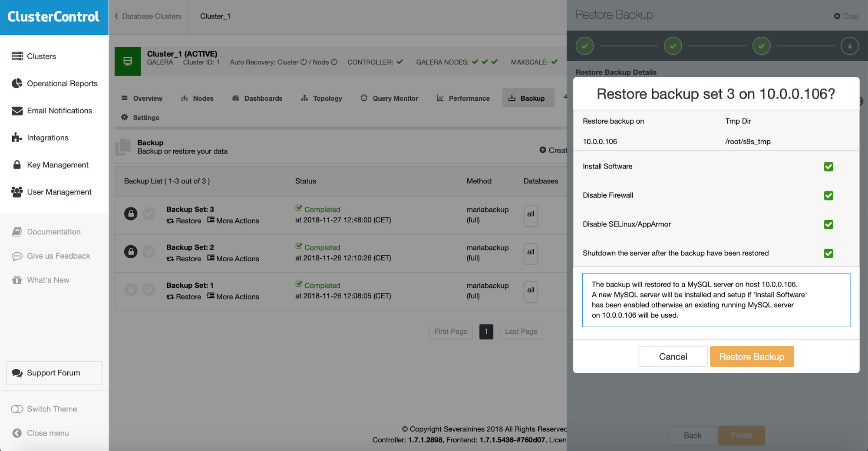The height and width of the screenshot is (451, 868).
Task: Click the verify check icon for Backup Set 1
Action: 149,290
